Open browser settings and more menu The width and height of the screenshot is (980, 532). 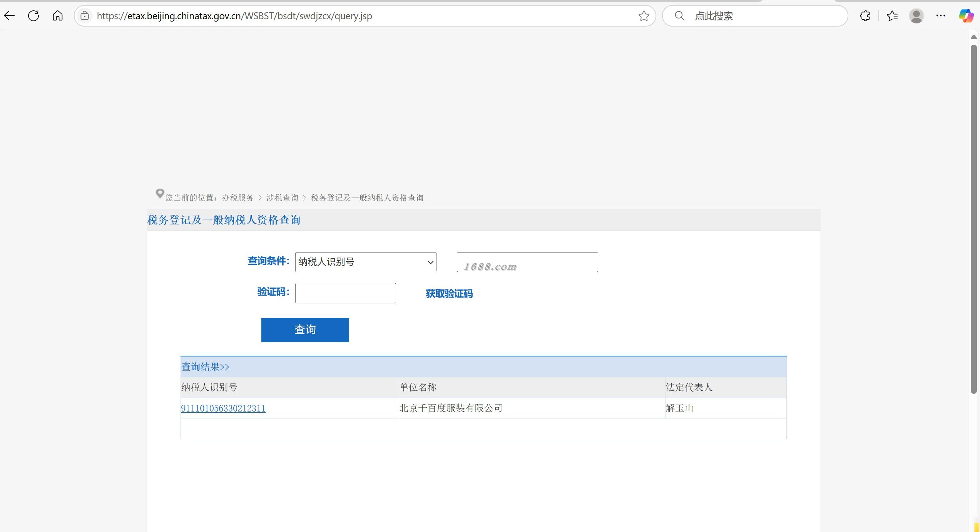(x=941, y=16)
